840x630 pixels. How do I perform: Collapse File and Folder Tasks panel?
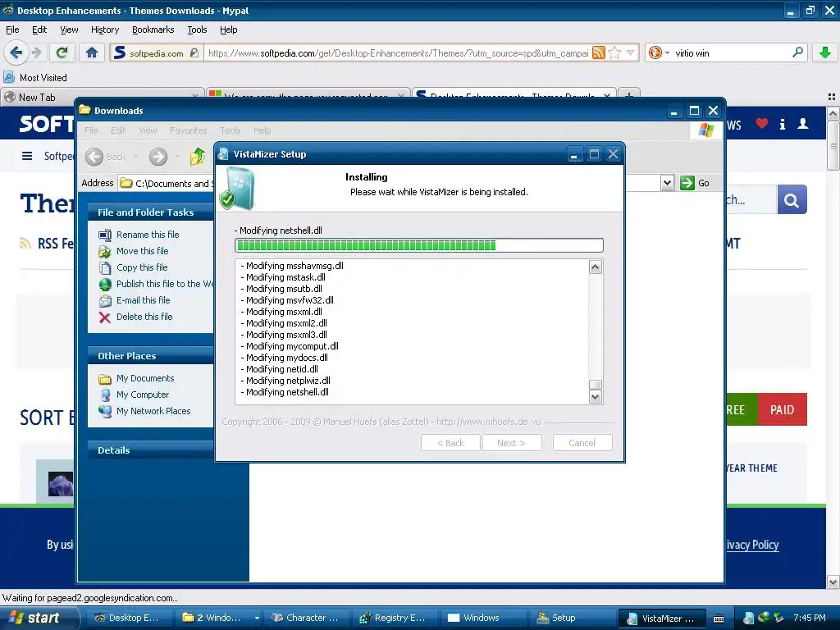tap(151, 212)
